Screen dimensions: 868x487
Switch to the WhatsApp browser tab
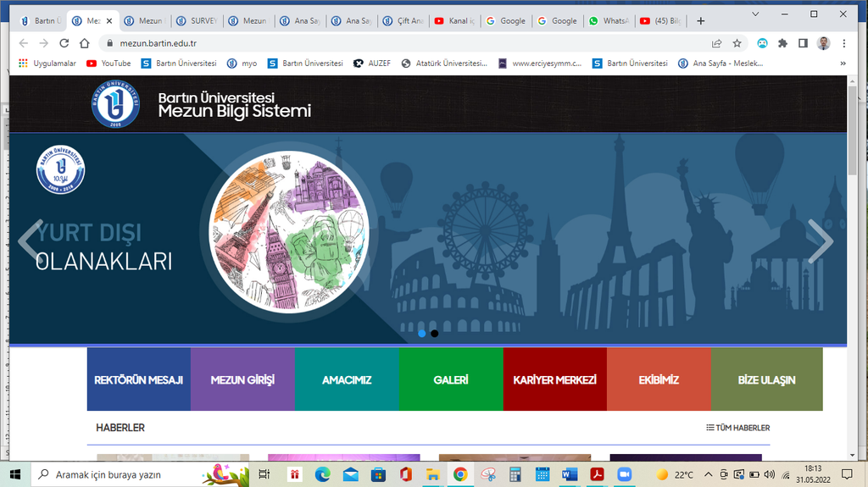(609, 21)
